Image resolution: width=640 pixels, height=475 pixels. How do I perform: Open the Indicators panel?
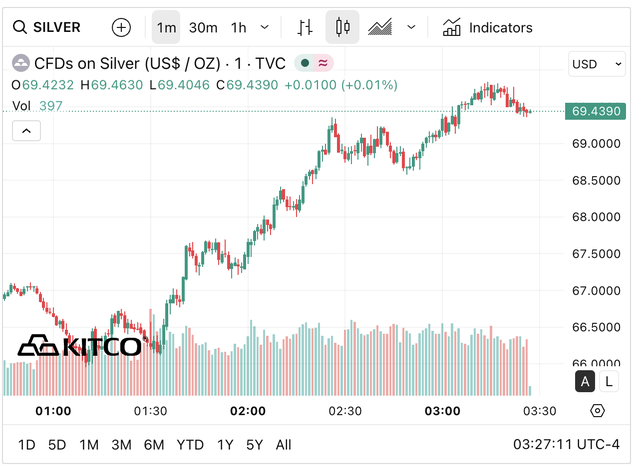(x=488, y=27)
